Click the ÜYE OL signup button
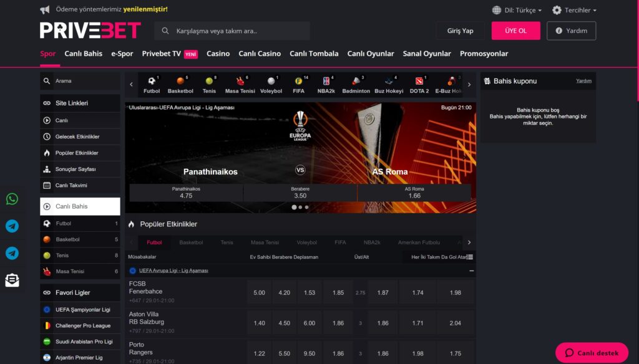This screenshot has height=364, width=639. pos(516,31)
